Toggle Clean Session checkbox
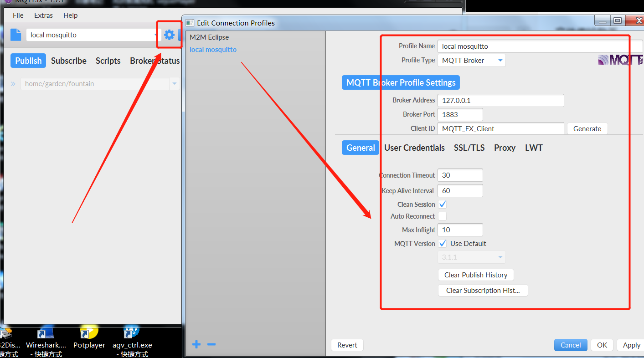Viewport: 644px width, 358px height. click(442, 204)
